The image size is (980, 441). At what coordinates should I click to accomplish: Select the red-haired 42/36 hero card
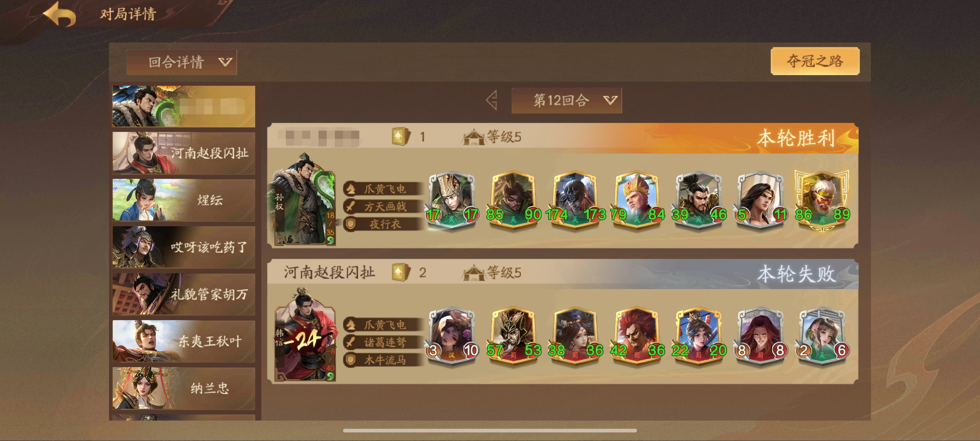point(637,336)
